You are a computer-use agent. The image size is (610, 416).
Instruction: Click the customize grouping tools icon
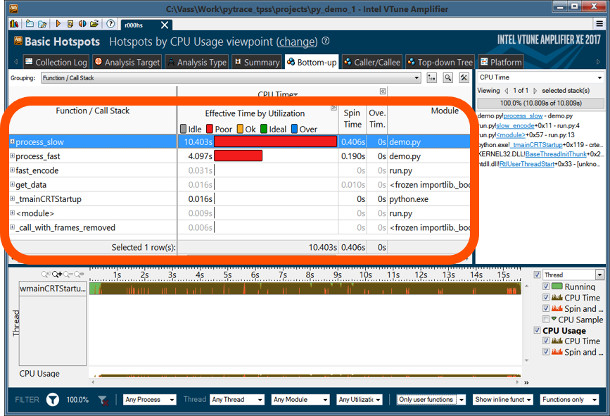point(464,78)
